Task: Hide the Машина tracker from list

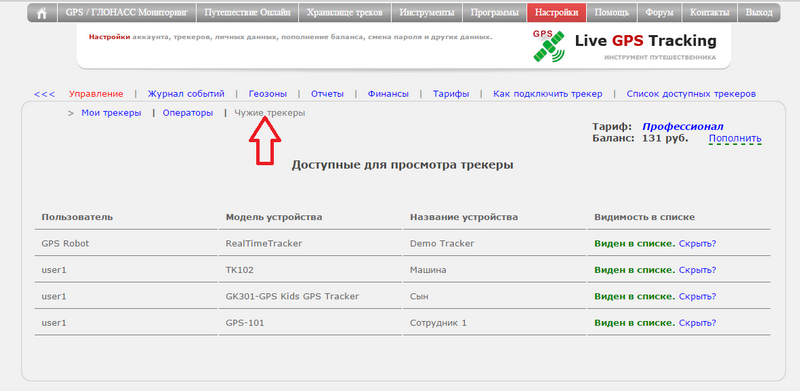Action: pyautogui.click(x=697, y=270)
